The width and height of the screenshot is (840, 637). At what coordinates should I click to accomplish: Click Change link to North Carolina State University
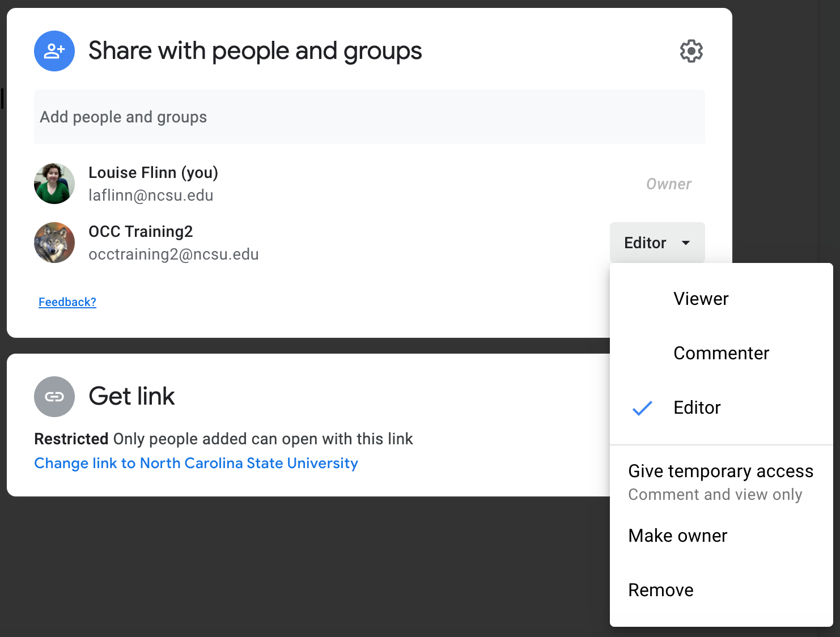point(196,463)
